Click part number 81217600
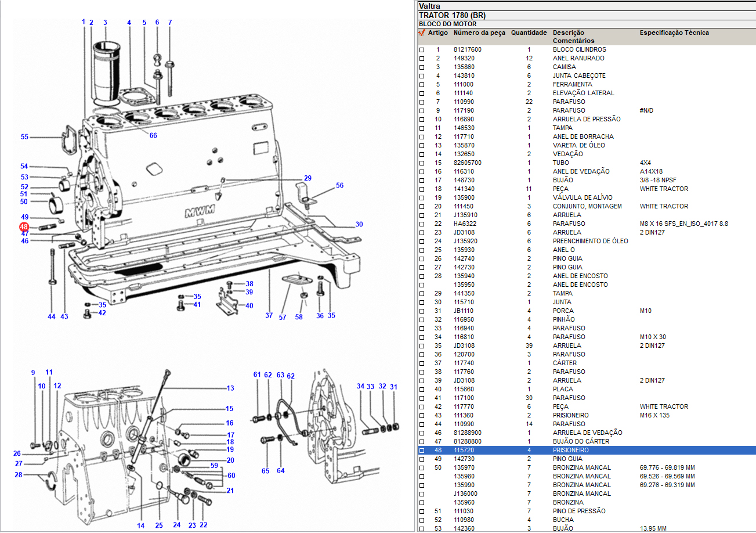Screen dimensions: 756x533 click(467, 50)
